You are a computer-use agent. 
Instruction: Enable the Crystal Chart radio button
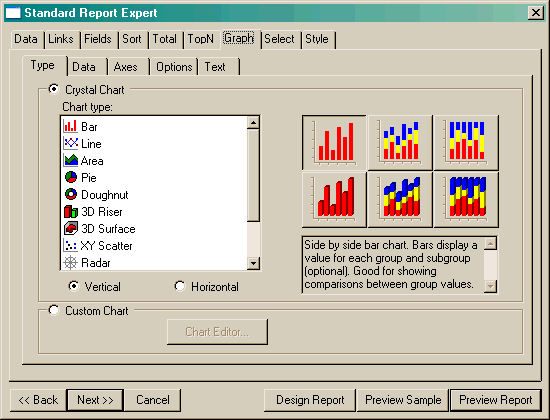54,89
